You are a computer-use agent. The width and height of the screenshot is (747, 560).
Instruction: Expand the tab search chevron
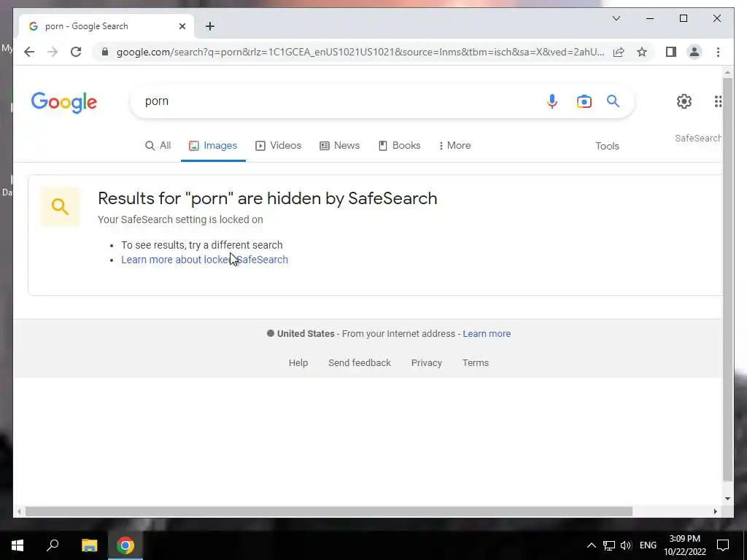pyautogui.click(x=616, y=18)
